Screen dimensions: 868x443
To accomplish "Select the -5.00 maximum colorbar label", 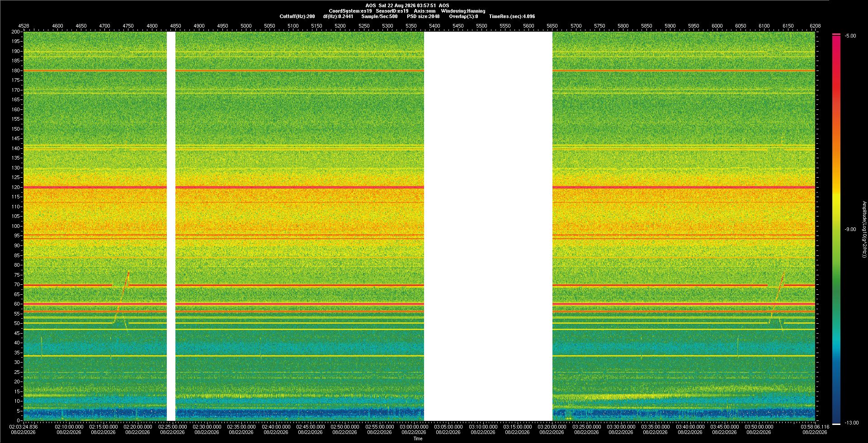I will tap(850, 36).
